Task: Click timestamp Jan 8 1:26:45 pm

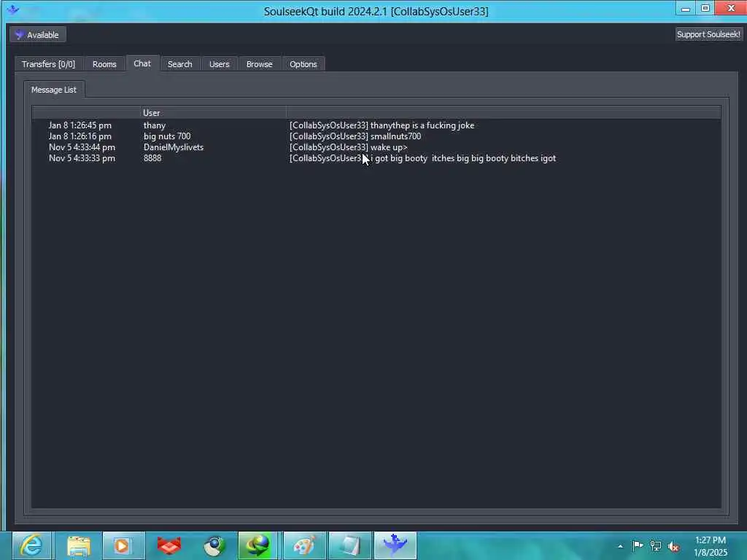Action: (x=80, y=125)
